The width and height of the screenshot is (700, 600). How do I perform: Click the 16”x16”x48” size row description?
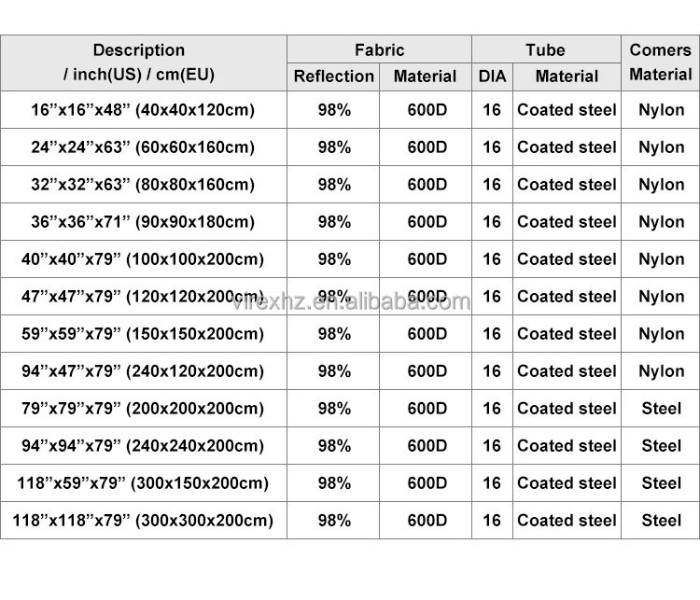[x=143, y=110]
